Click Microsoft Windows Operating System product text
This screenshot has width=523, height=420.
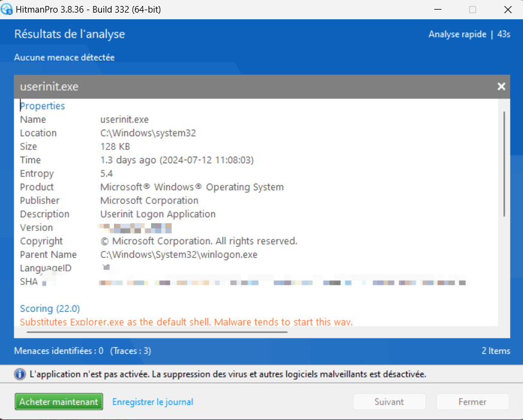pos(192,187)
